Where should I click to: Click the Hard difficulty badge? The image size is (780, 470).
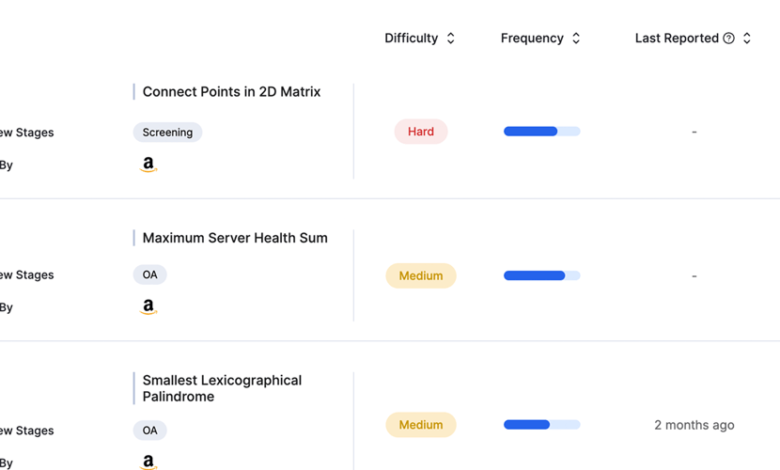pyautogui.click(x=421, y=131)
